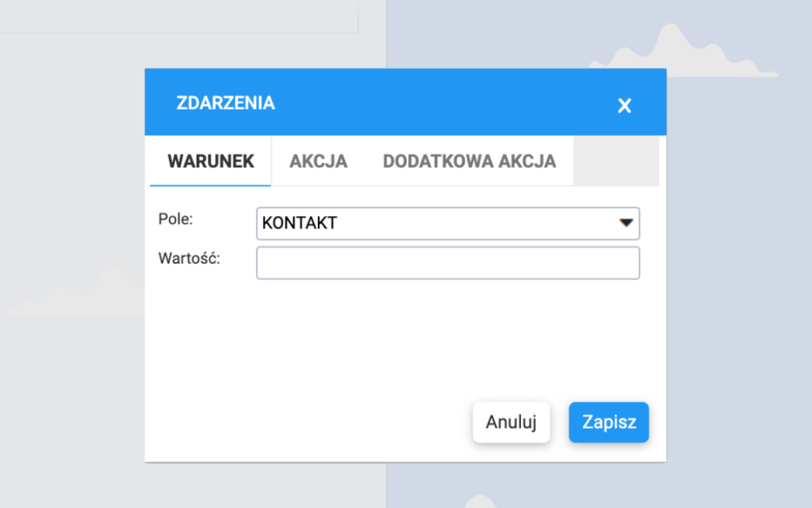Viewport: 812px width, 508px height.
Task: Click the small cloud below the dialog
Action: pos(480,502)
